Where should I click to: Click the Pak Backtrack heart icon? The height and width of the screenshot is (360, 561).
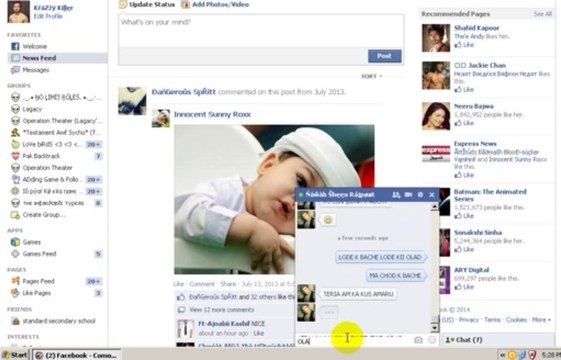(x=15, y=156)
